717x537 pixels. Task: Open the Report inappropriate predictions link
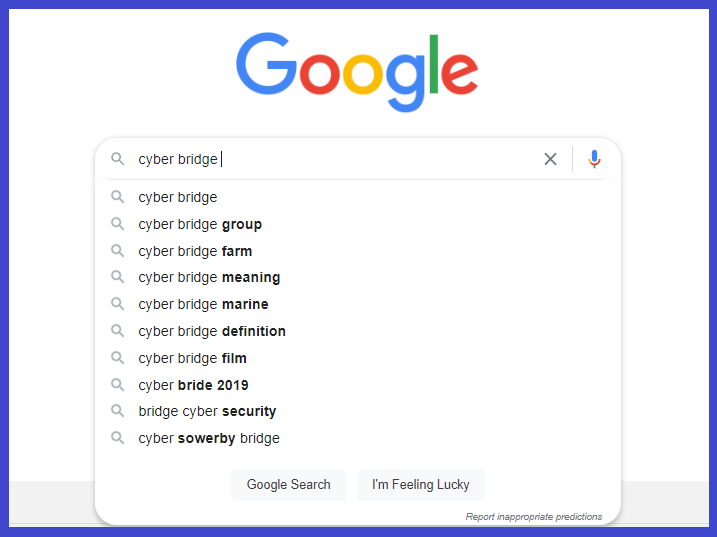534,516
